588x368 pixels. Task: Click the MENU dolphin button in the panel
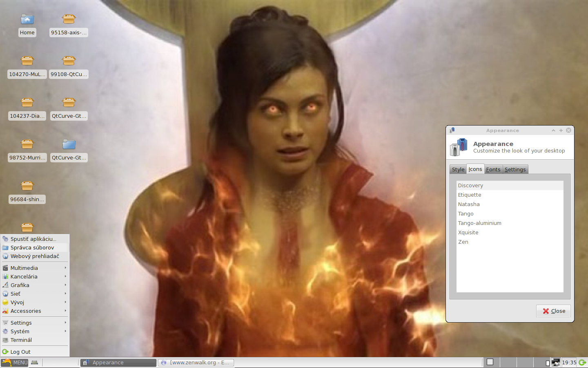[14, 363]
